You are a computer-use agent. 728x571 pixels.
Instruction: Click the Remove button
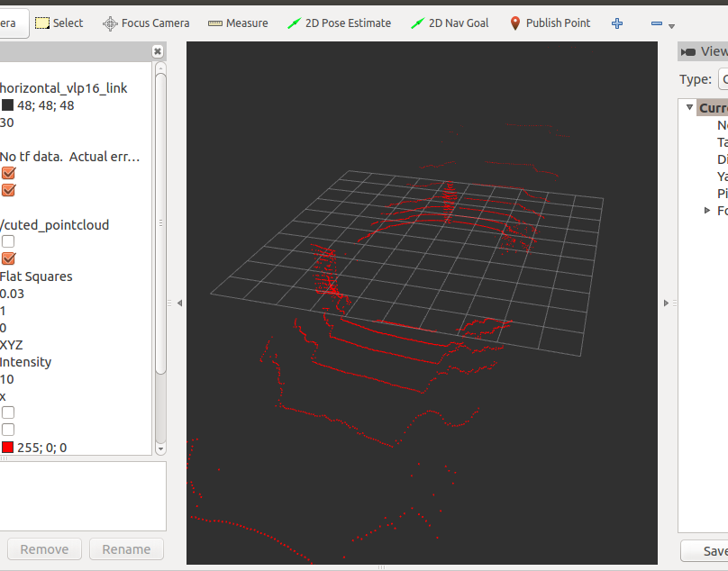[x=44, y=549]
